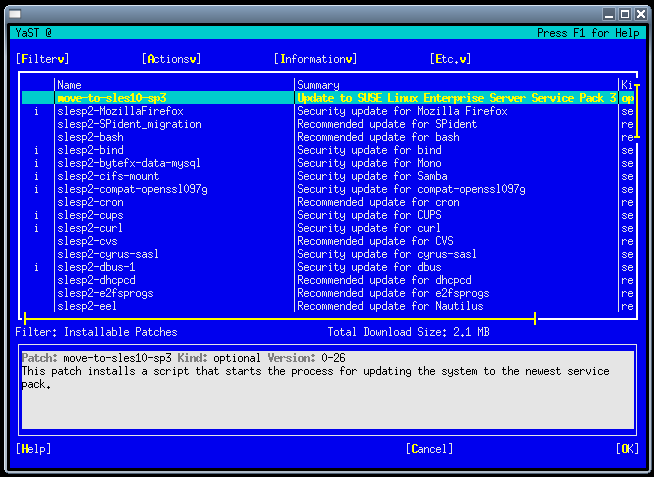Viewport: 654px width, 477px height.
Task: Click 'Recommended update for CVS' summary
Action: click(x=375, y=241)
